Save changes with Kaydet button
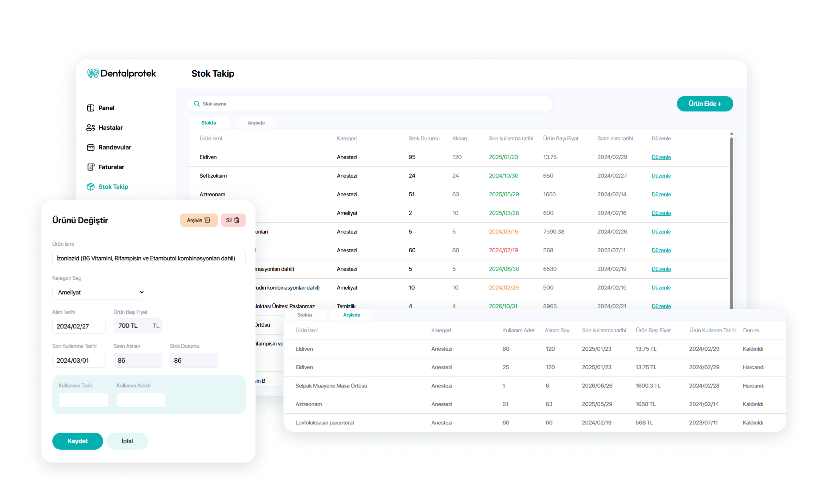 [77, 441]
